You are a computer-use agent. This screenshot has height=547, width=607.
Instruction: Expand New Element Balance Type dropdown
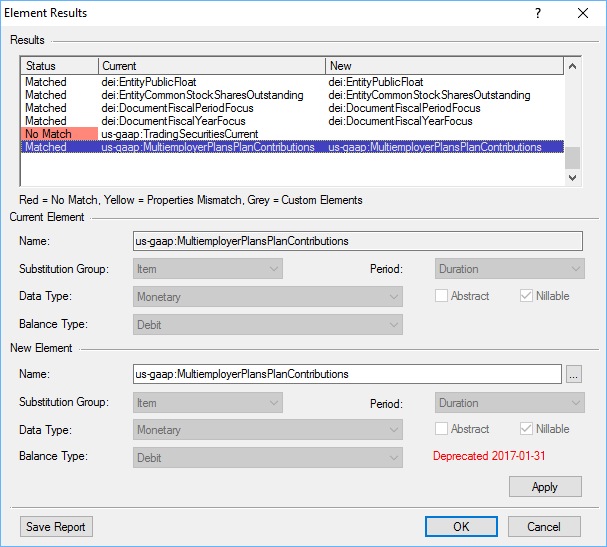268,457
